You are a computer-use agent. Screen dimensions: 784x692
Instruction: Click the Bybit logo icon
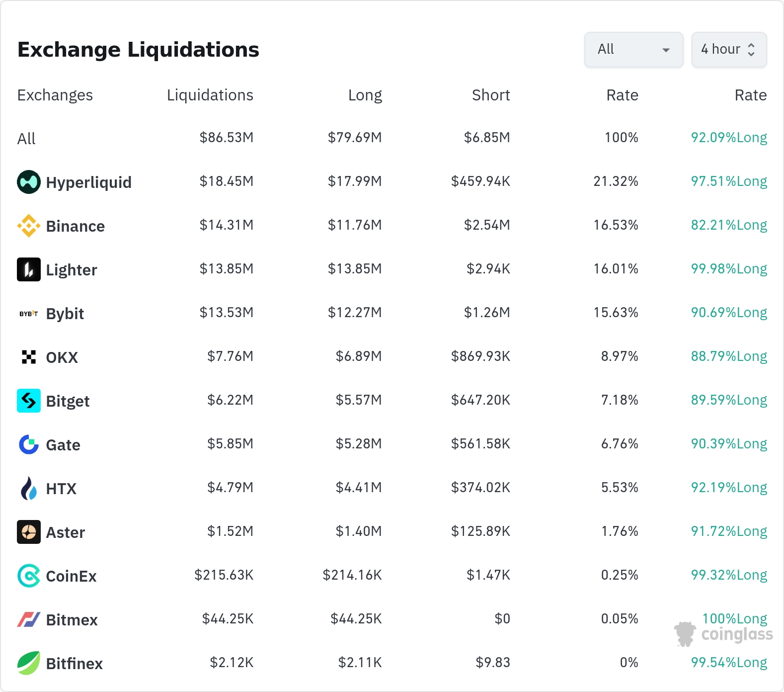click(29, 314)
